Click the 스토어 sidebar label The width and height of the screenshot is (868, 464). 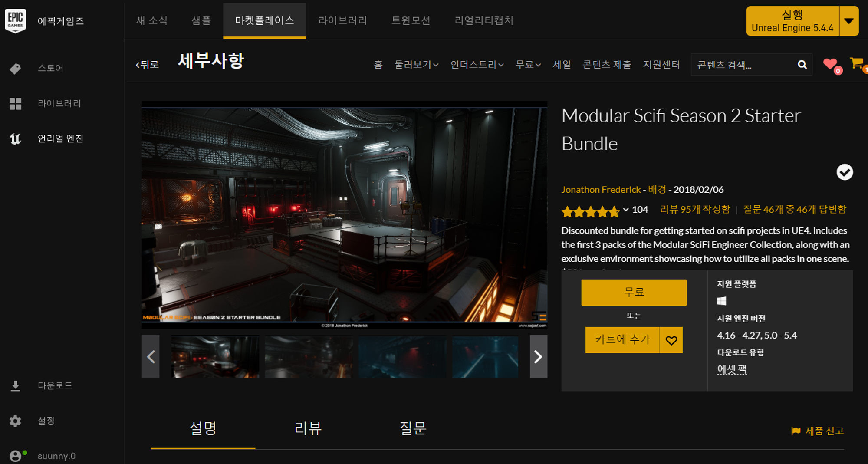pyautogui.click(x=51, y=69)
